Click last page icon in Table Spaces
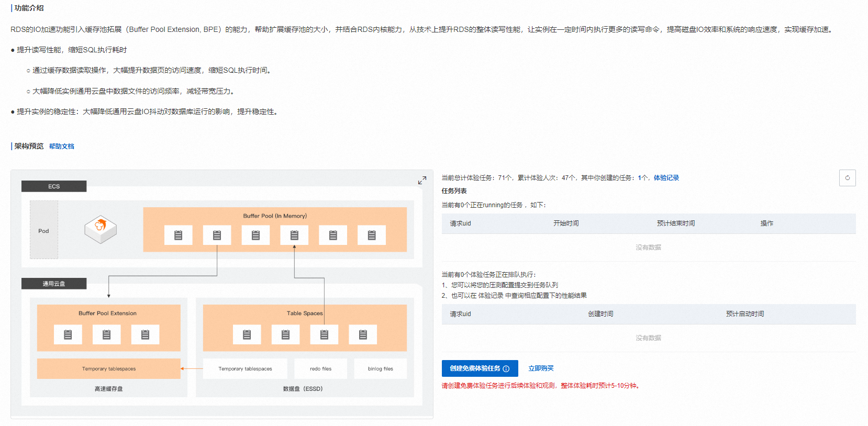The image size is (868, 426). point(363,335)
